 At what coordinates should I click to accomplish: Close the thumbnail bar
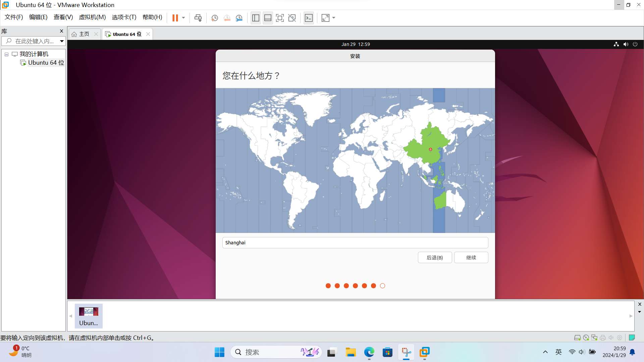pyautogui.click(x=640, y=304)
